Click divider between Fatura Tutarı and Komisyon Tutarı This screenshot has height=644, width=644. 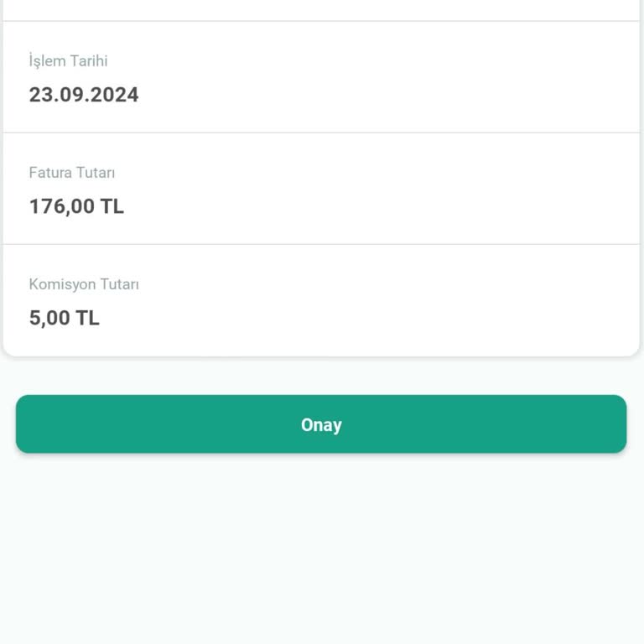321,244
